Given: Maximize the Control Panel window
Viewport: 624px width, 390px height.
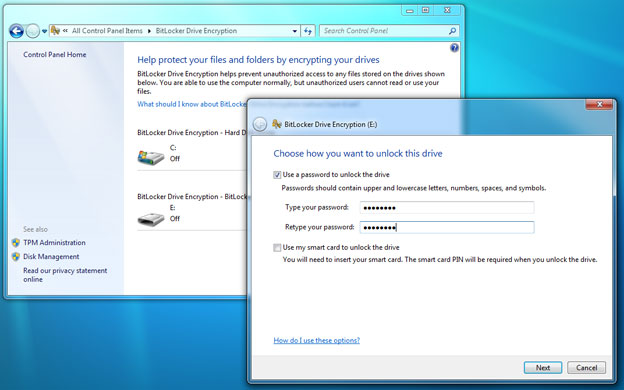Looking at the screenshot, I should tap(425, 10).
